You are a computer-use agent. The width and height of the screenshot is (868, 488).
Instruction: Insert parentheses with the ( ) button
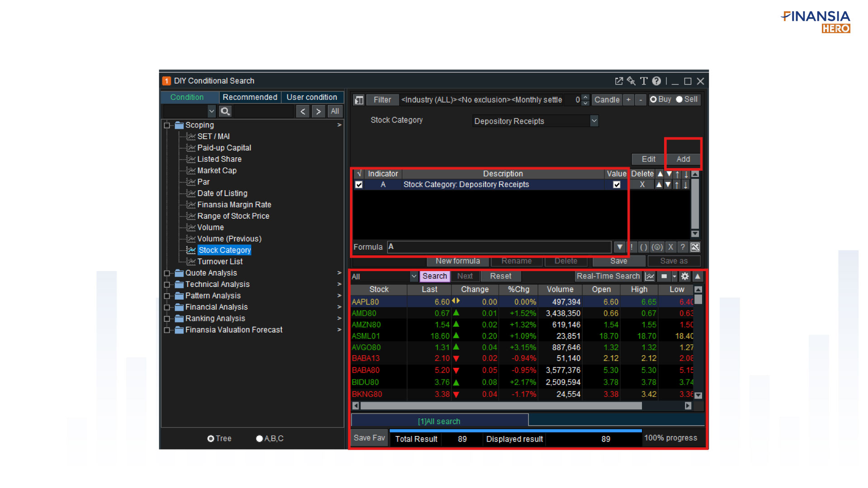click(644, 247)
